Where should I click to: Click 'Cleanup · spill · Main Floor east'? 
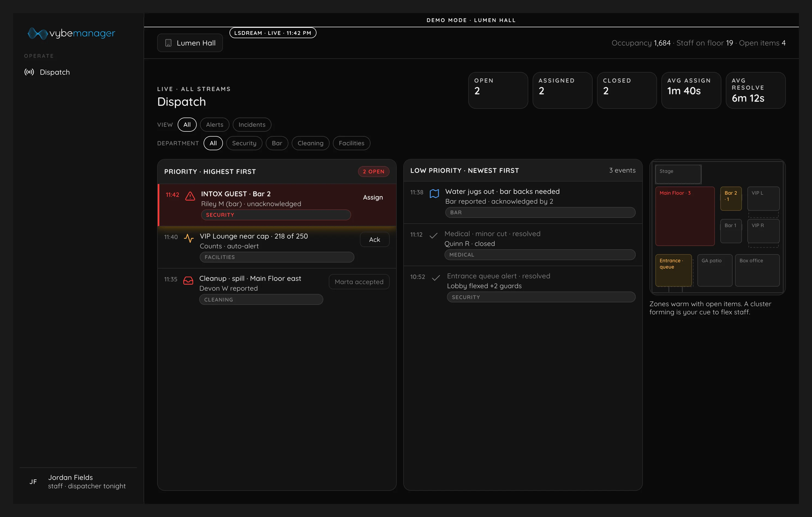[250, 278]
